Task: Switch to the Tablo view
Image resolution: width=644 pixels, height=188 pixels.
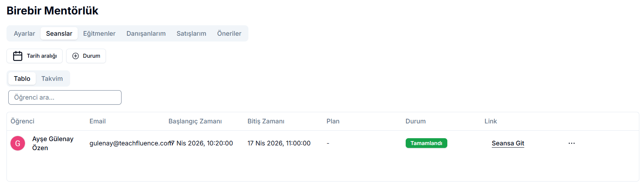Action: click(22, 79)
